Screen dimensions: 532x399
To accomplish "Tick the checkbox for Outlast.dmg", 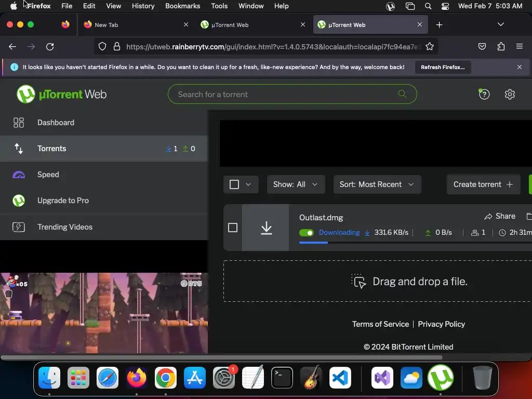I will pyautogui.click(x=233, y=228).
